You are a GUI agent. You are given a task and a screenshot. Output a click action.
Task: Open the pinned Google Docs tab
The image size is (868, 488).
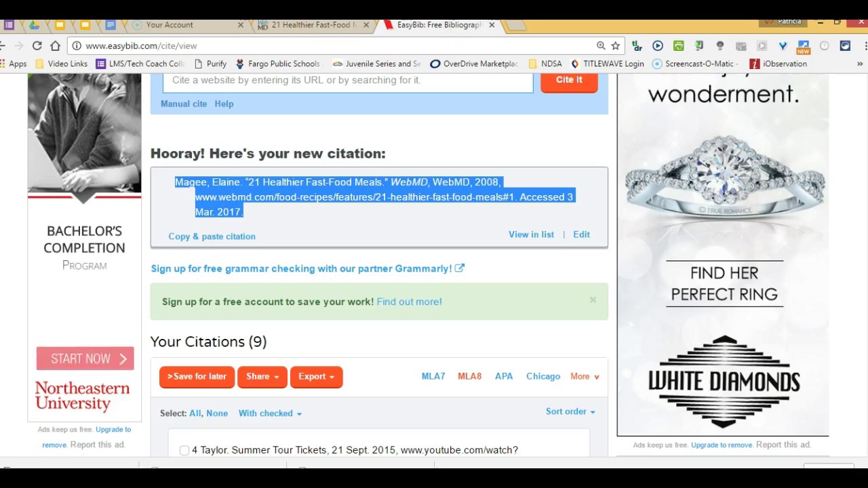point(111,25)
